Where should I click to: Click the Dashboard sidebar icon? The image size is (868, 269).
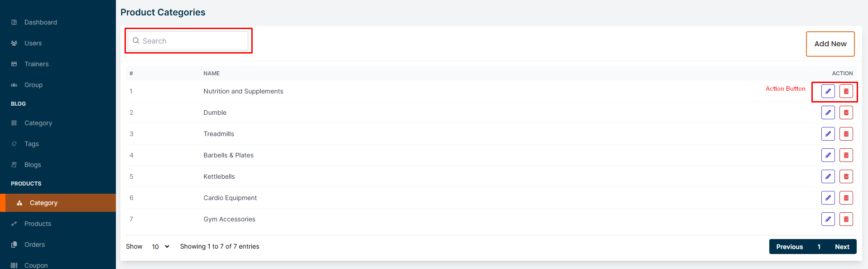[x=14, y=22]
